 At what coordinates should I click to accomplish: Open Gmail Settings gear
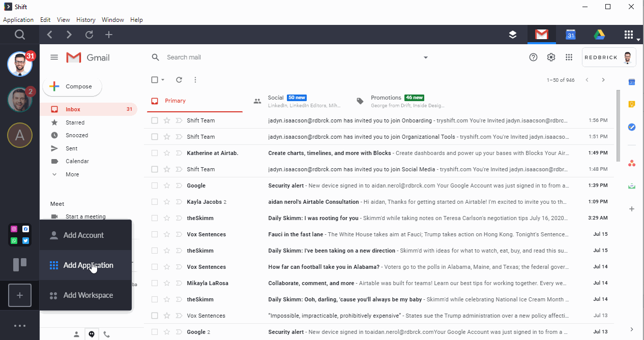(551, 57)
